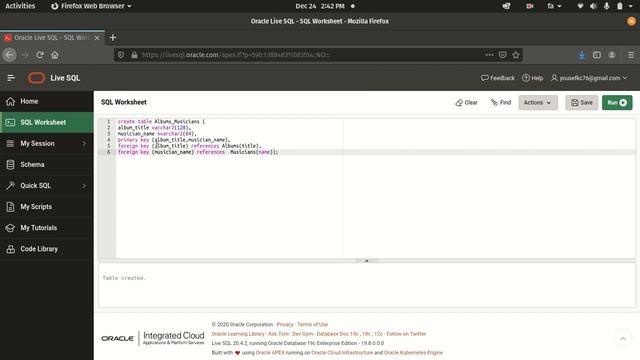
Task: Open the system status menu arrow
Action: [631, 6]
